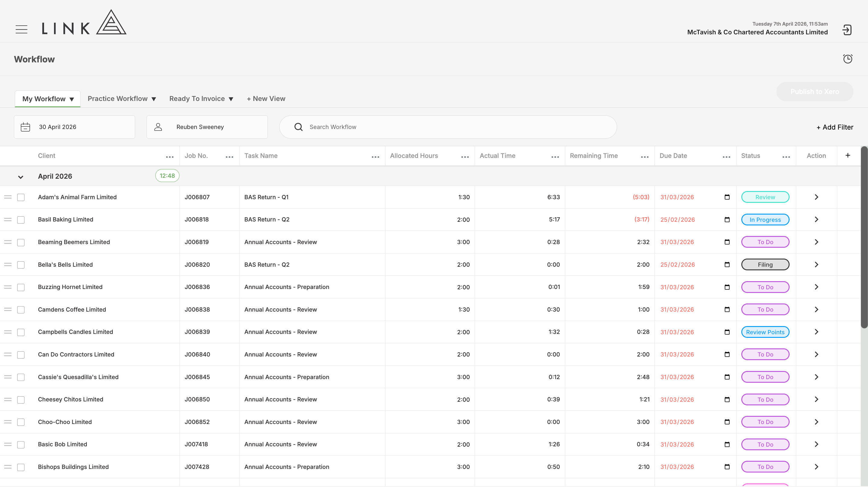Open due date calendar for Bella's Bells Limited
The width and height of the screenshot is (868, 487).
(x=727, y=265)
